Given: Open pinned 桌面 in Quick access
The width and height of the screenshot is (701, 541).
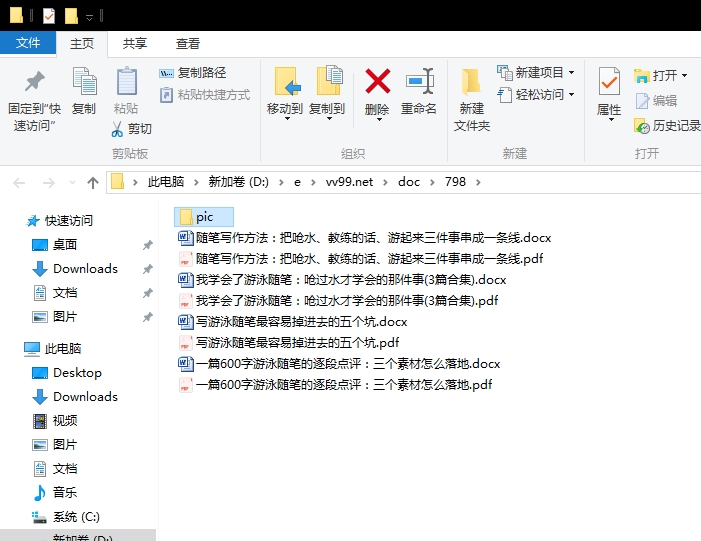Looking at the screenshot, I should 55,245.
